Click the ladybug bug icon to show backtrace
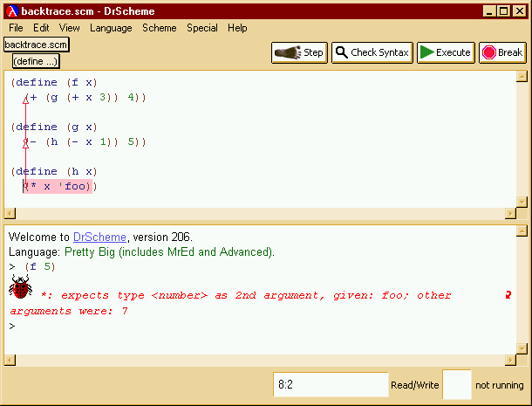The height and width of the screenshot is (406, 532). click(x=21, y=286)
